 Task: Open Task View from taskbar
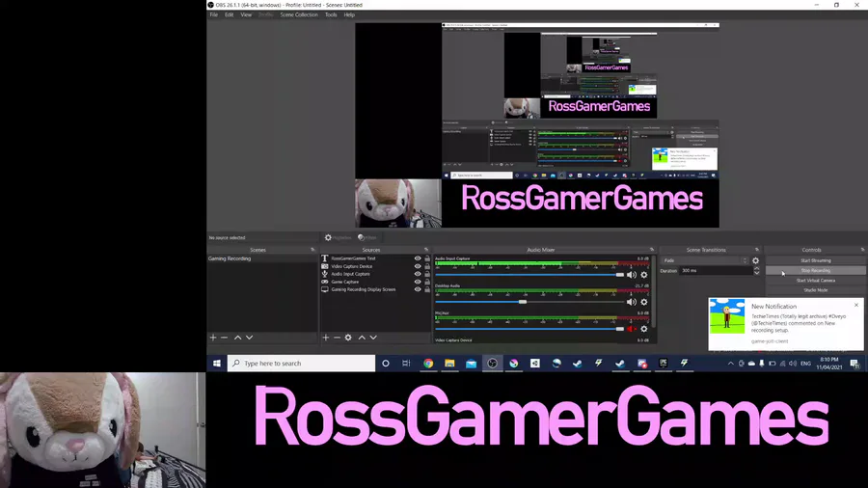(406, 364)
